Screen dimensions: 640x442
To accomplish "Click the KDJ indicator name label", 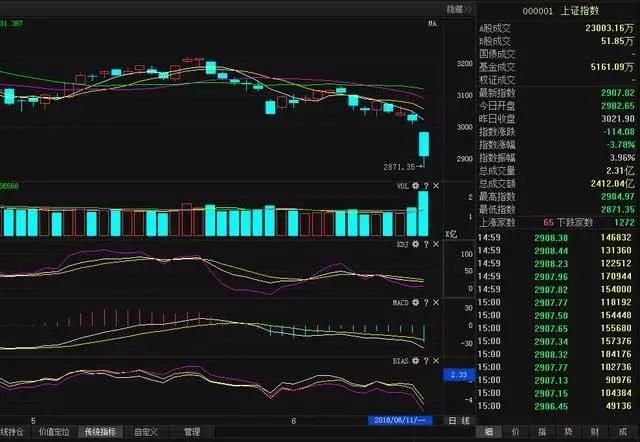I will (x=402, y=244).
